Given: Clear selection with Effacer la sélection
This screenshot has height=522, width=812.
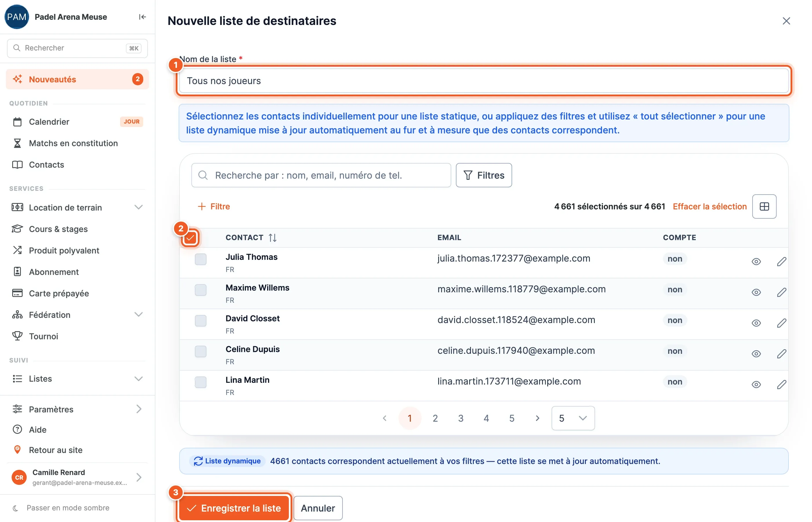Looking at the screenshot, I should (709, 206).
